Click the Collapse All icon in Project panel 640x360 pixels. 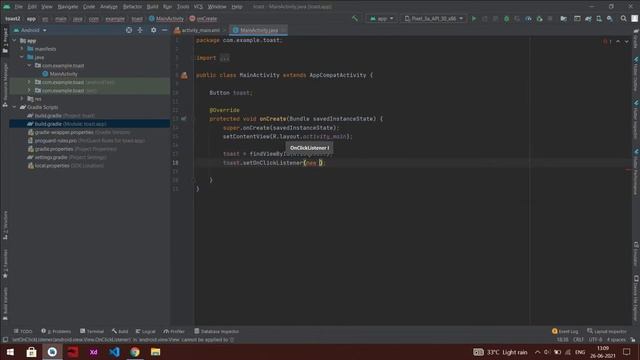point(140,30)
